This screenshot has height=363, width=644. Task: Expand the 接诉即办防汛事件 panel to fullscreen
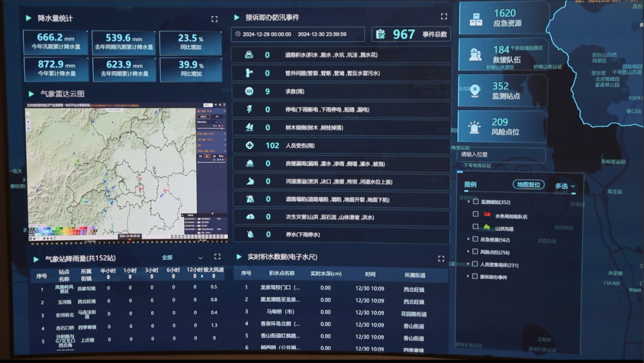(444, 17)
